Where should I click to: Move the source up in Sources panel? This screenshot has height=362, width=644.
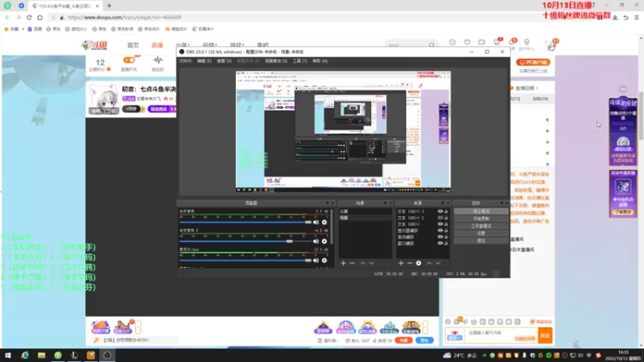tap(429, 263)
